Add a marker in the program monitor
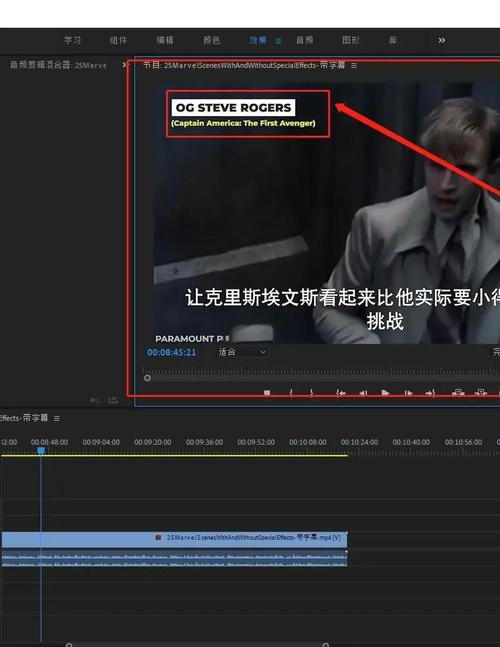Image resolution: width=500 pixels, height=647 pixels. (x=267, y=393)
